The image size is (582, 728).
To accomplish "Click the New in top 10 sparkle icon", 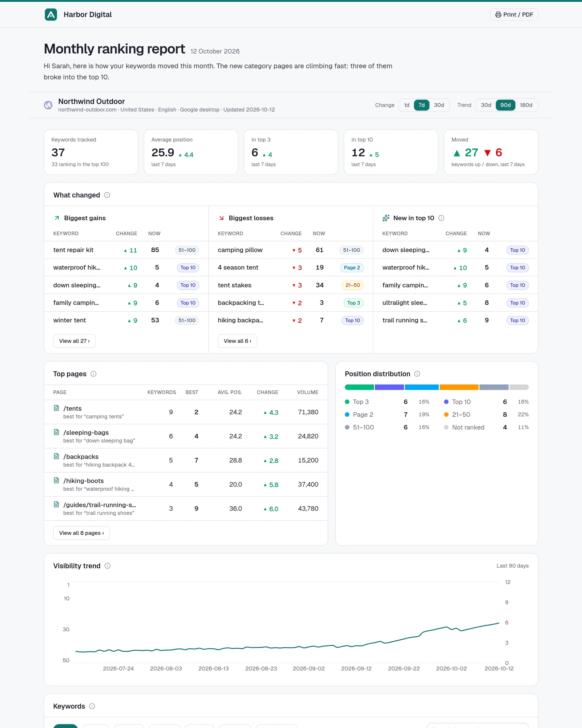I will click(386, 218).
